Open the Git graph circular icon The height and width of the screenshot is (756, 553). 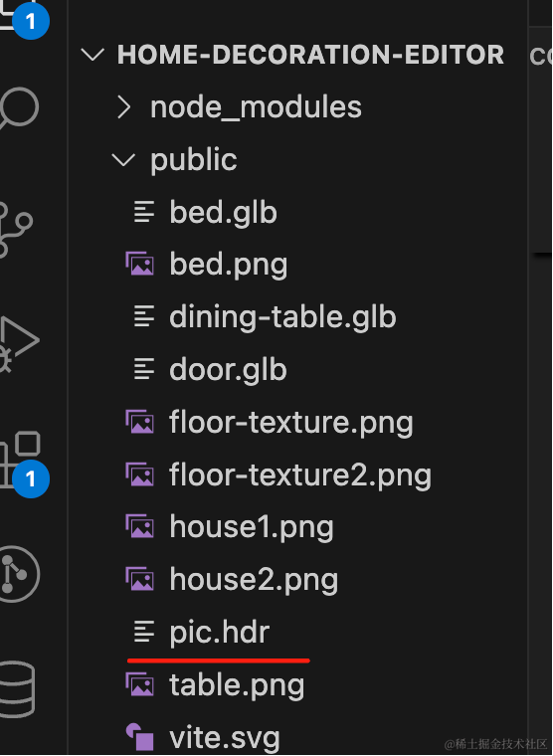[17, 574]
